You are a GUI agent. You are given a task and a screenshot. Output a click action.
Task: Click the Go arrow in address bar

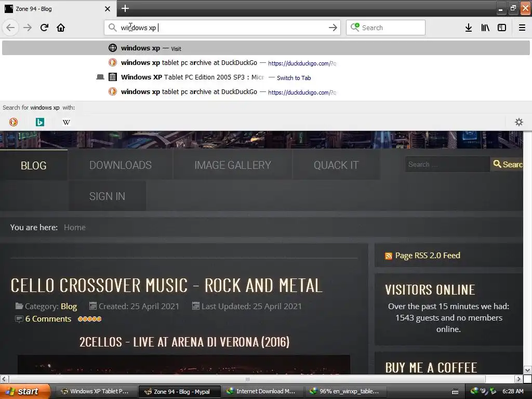coord(333,28)
